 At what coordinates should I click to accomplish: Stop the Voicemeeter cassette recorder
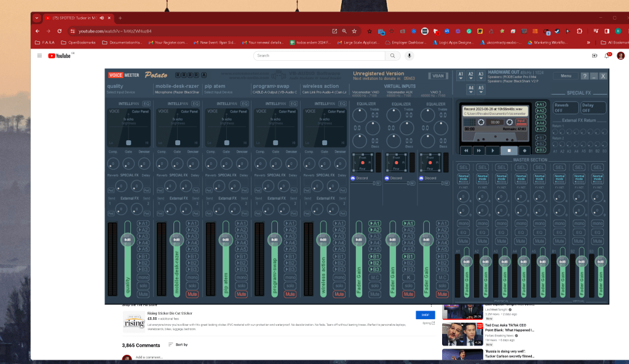(x=509, y=151)
